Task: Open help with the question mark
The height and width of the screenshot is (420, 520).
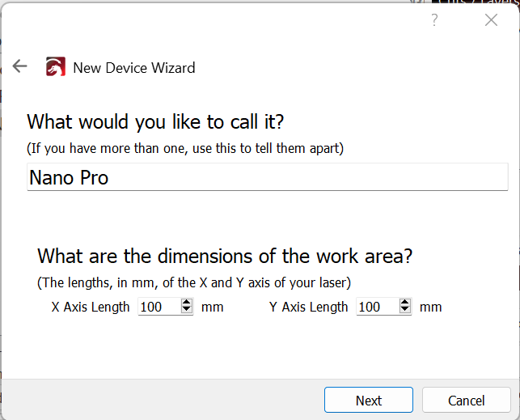Action: (x=434, y=20)
